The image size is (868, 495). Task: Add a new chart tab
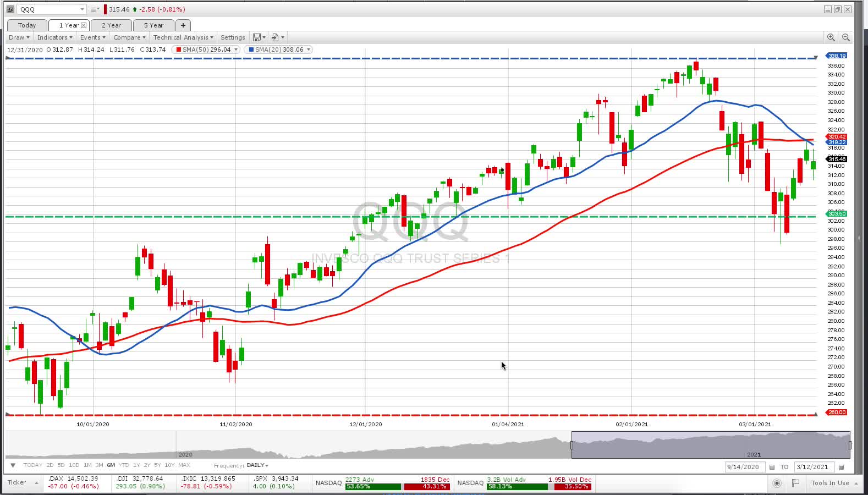(183, 25)
